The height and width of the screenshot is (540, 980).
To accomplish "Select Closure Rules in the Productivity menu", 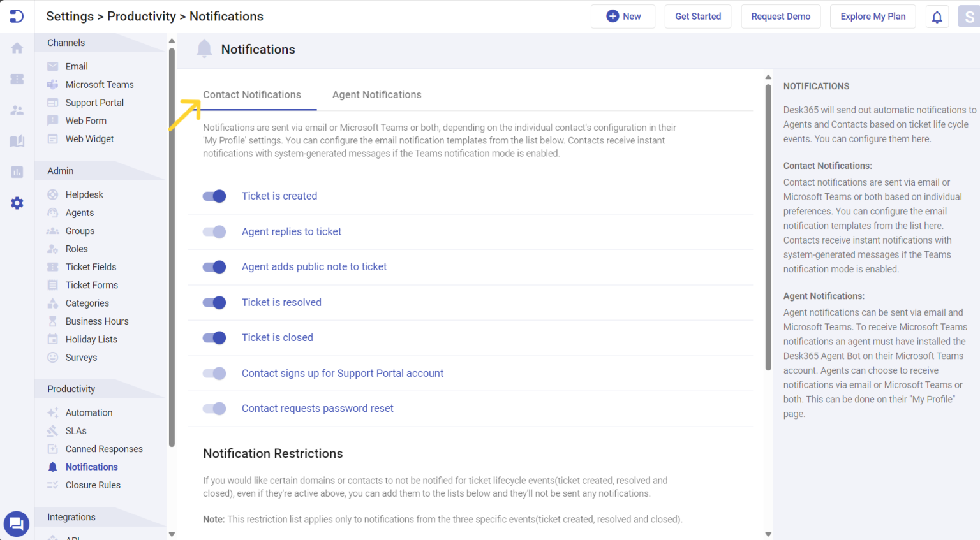I will (93, 485).
